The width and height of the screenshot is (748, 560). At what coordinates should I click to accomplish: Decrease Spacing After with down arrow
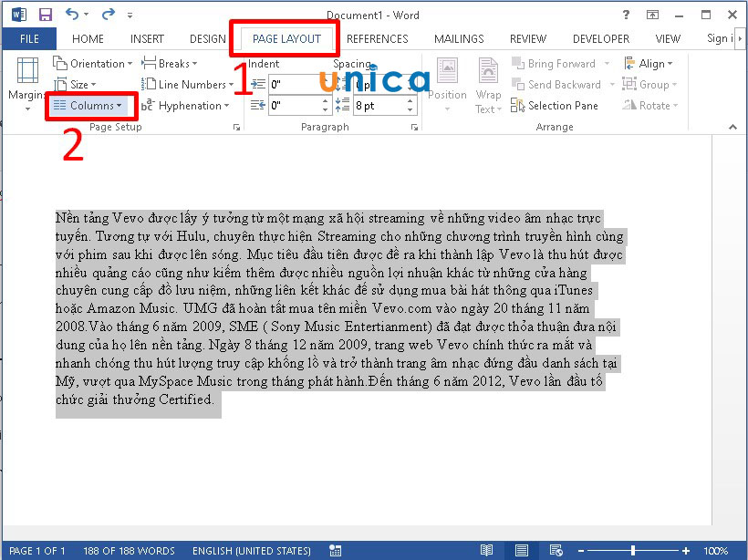tap(410, 109)
